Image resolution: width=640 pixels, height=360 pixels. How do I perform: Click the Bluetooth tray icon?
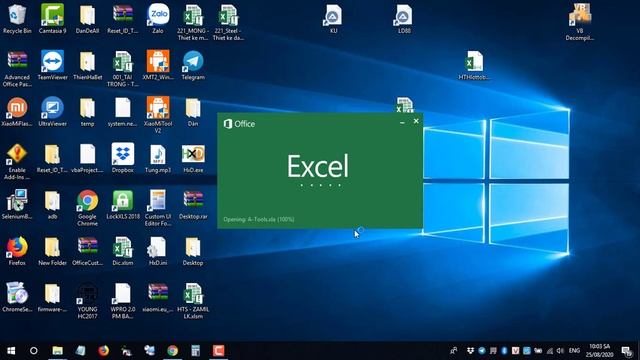[x=504, y=351]
